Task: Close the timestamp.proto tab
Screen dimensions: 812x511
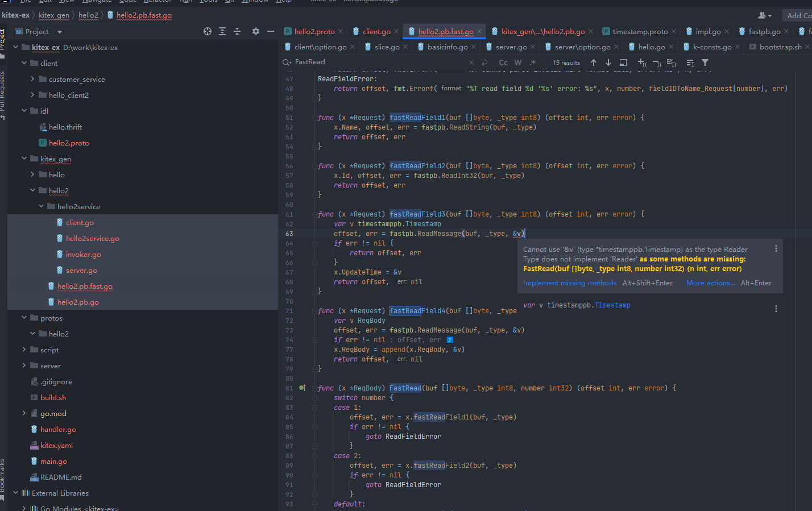Action: 674,32
